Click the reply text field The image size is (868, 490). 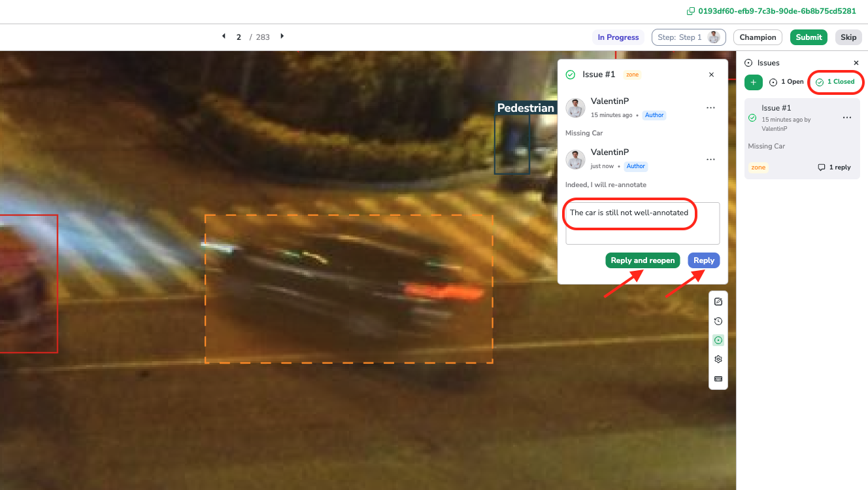coord(643,223)
